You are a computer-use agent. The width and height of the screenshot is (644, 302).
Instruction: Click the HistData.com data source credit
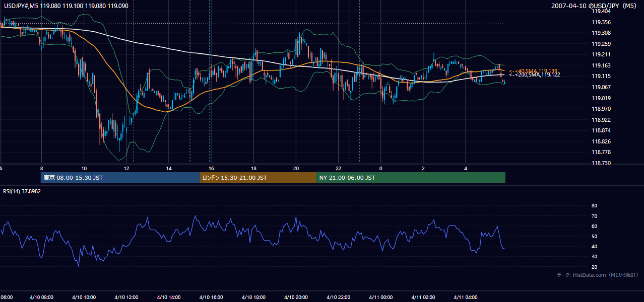click(598, 275)
